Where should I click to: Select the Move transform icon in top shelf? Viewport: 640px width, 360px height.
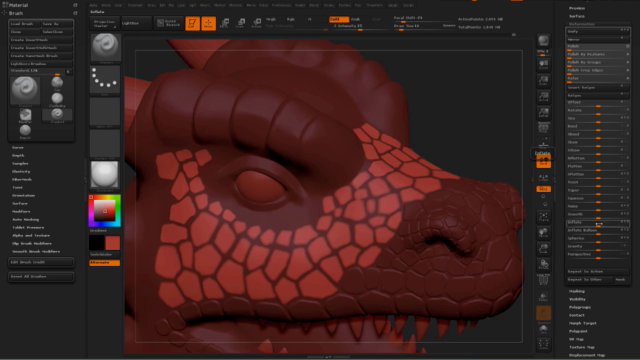coord(224,23)
